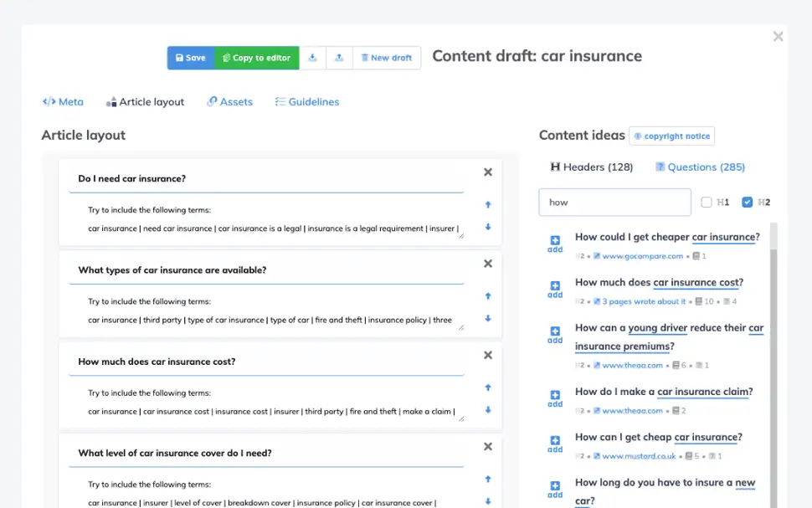Click the Headers H icon
This screenshot has width=812, height=508.
pos(555,167)
